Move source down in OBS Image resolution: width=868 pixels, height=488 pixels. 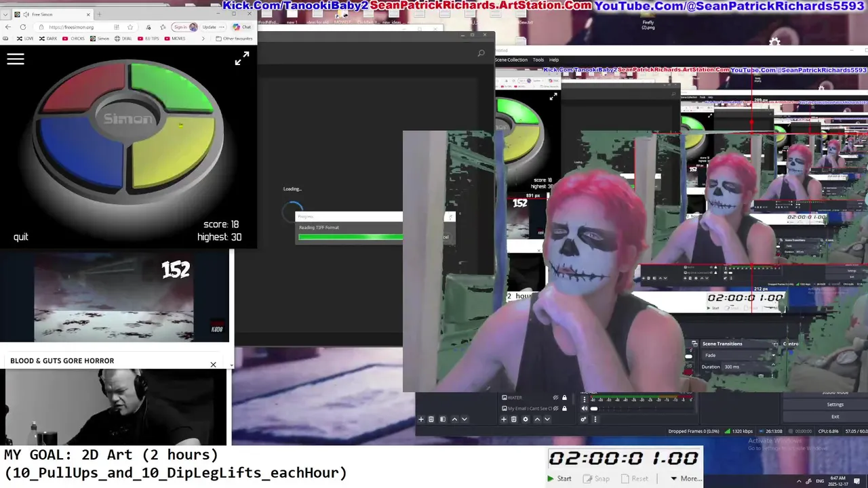547,419
